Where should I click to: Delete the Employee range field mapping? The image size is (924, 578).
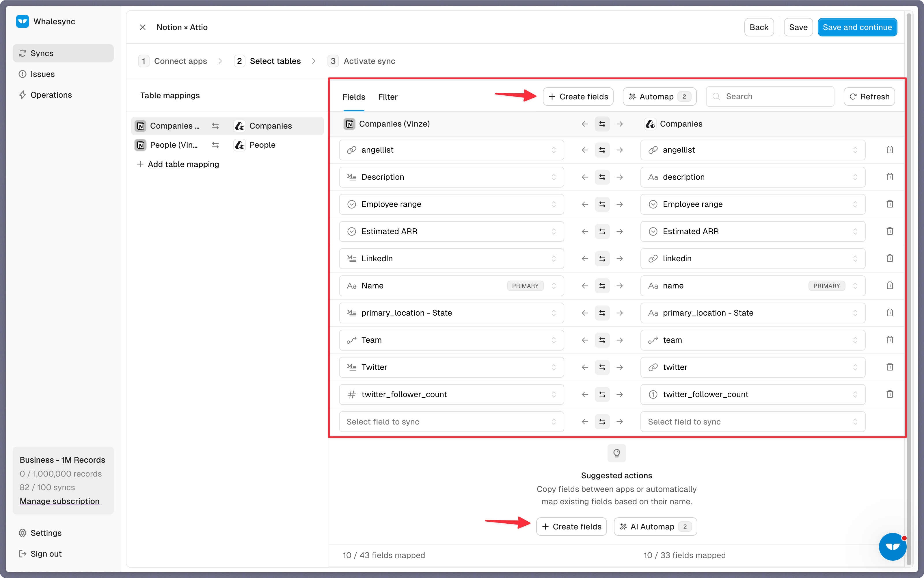coord(890,204)
